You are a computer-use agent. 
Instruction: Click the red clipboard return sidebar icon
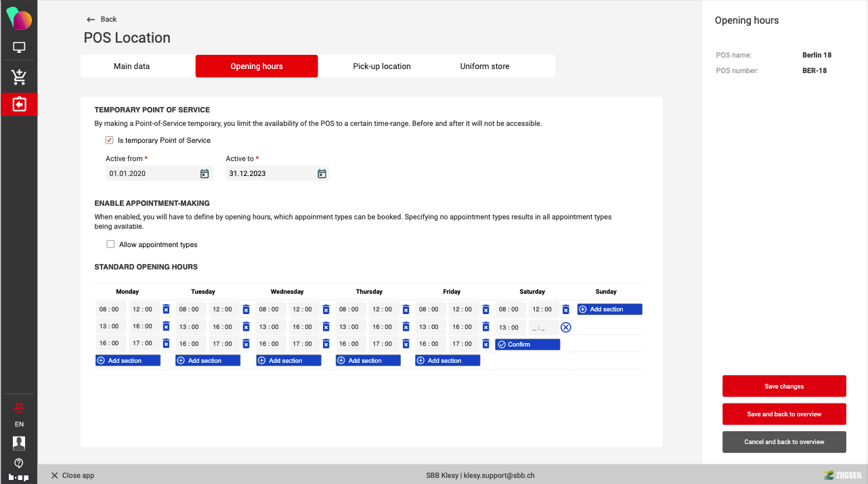click(19, 104)
